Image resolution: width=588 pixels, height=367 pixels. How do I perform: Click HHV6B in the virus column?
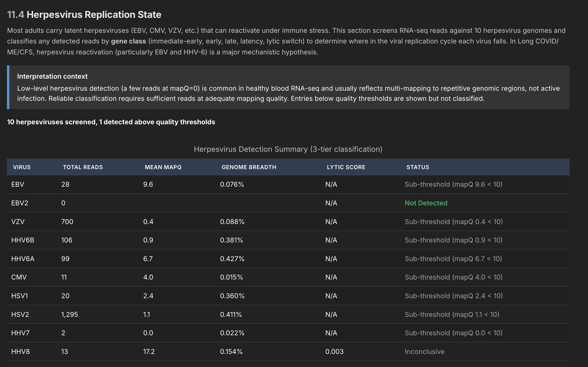pos(23,240)
